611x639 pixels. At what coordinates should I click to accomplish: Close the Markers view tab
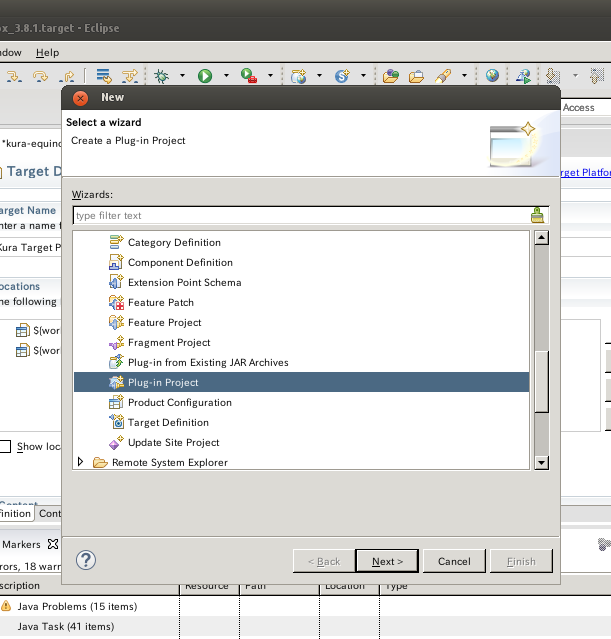(53, 544)
